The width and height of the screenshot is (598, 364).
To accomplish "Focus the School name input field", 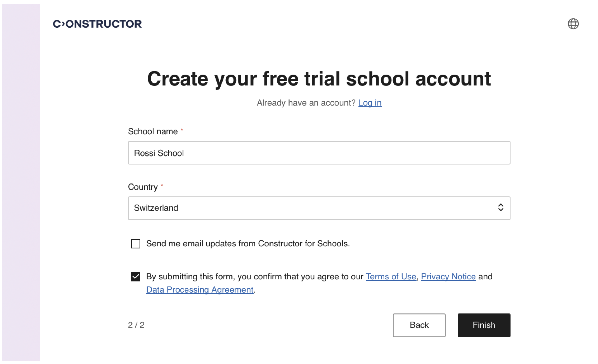I will [x=319, y=153].
